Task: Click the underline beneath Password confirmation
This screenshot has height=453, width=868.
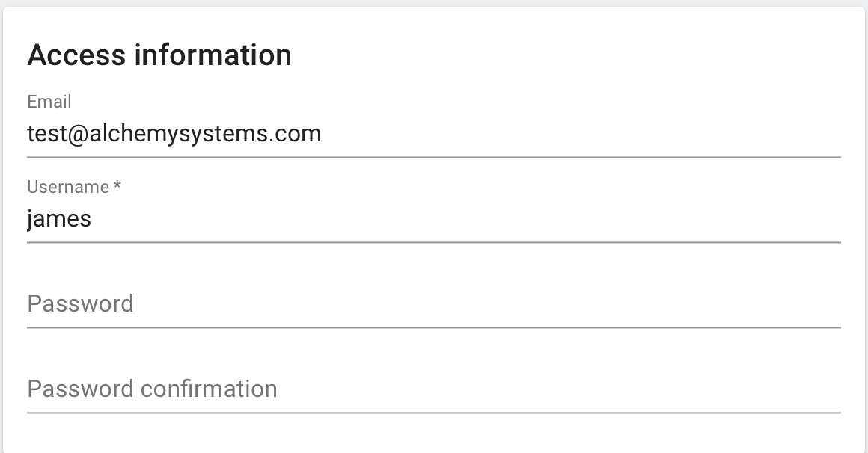Action: 434,413
